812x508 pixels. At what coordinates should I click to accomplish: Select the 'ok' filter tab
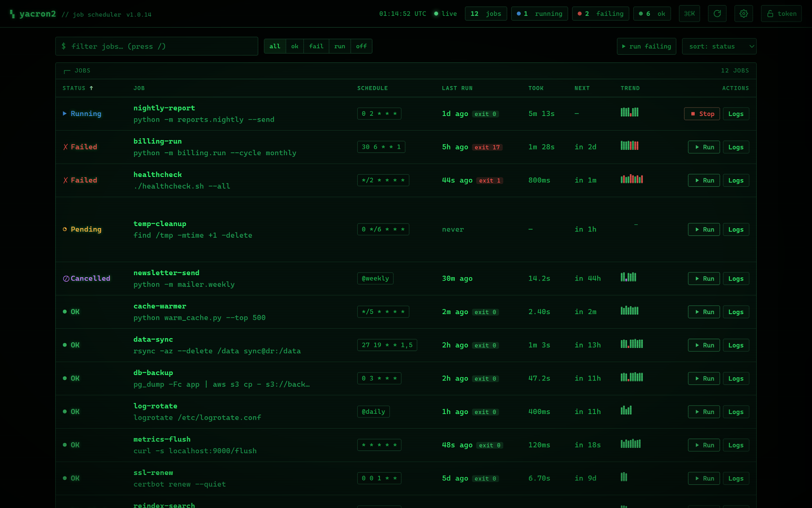pyautogui.click(x=295, y=46)
